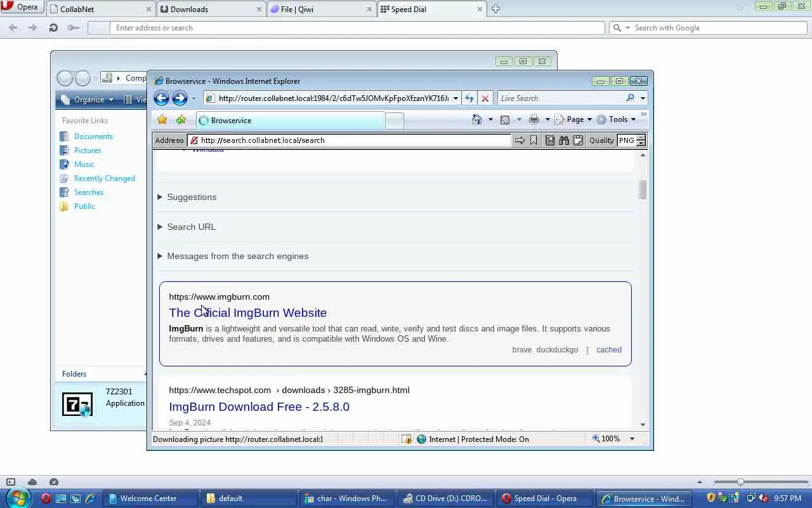This screenshot has width=812, height=508.
Task: Switch to the Downloads Opera tab
Action: click(x=211, y=9)
